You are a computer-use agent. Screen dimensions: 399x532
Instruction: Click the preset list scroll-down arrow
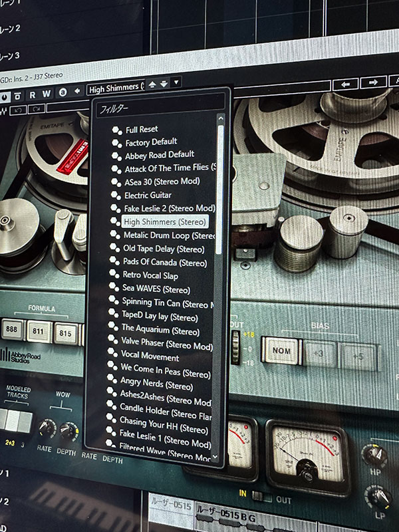[214, 457]
